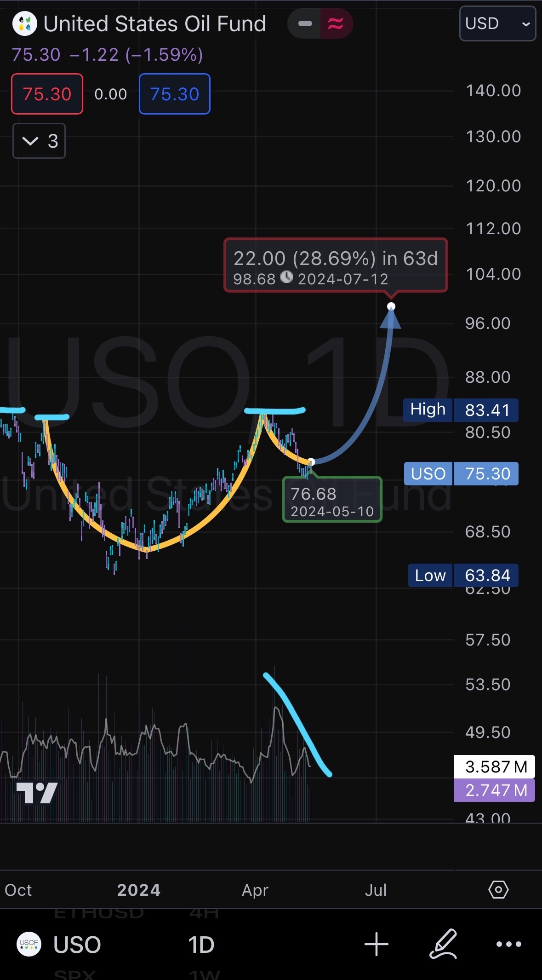Click the 57.50 price axis value

(x=488, y=640)
